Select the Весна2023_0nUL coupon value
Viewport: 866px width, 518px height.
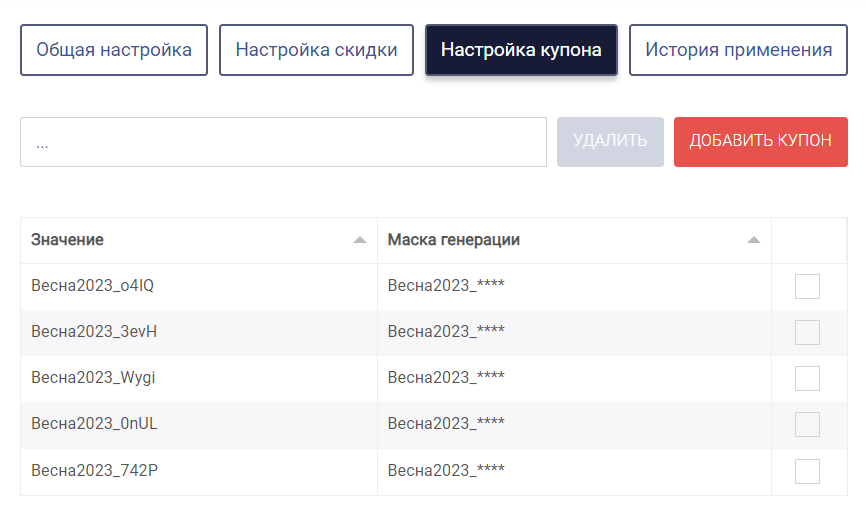[x=94, y=424]
